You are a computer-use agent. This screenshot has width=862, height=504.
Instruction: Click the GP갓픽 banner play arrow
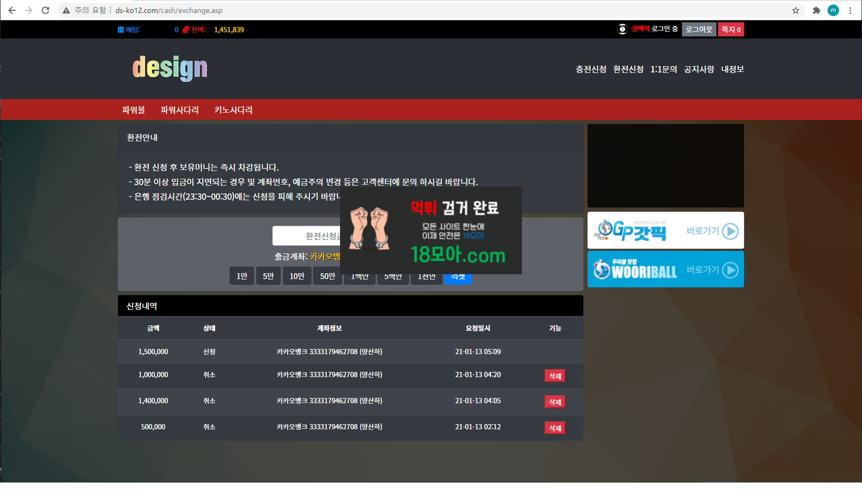pyautogui.click(x=730, y=231)
